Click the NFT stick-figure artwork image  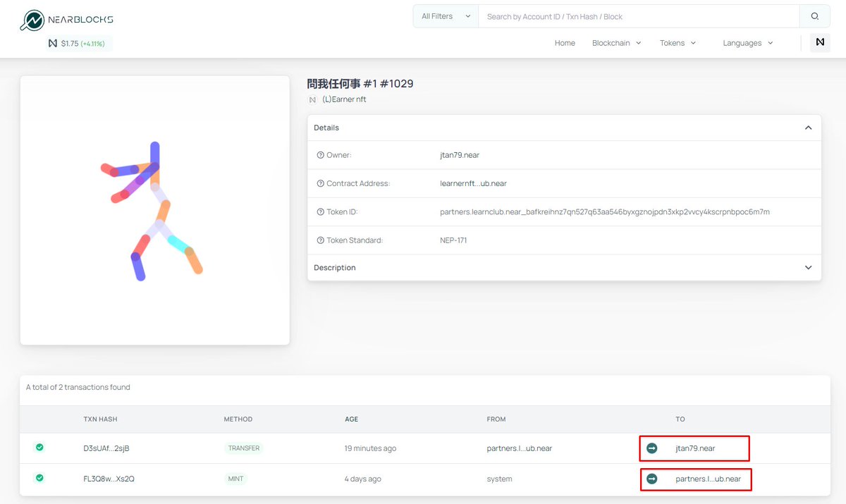pos(154,210)
